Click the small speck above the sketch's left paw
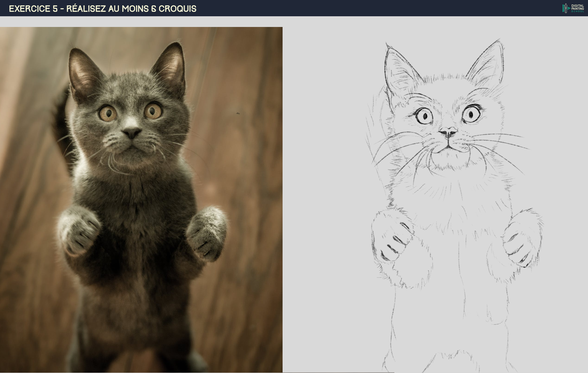 pyautogui.click(x=238, y=113)
